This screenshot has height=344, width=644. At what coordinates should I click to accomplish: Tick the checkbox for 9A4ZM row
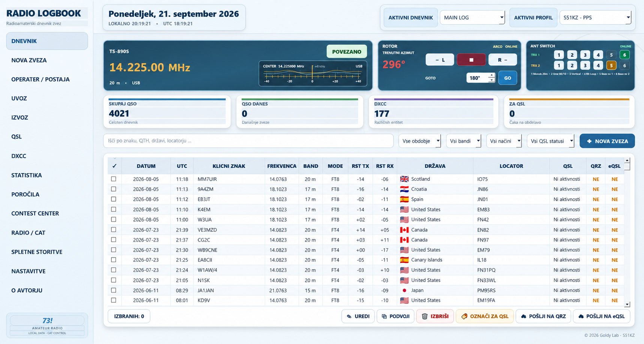coord(114,189)
